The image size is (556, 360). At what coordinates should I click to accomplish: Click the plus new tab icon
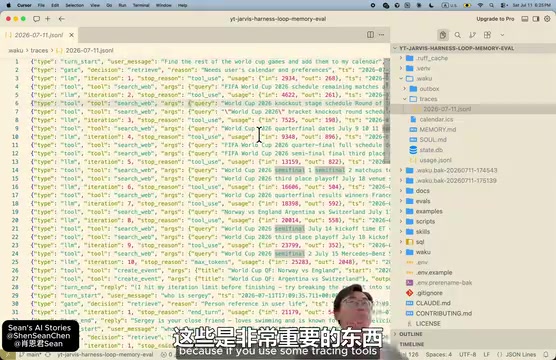48,19
